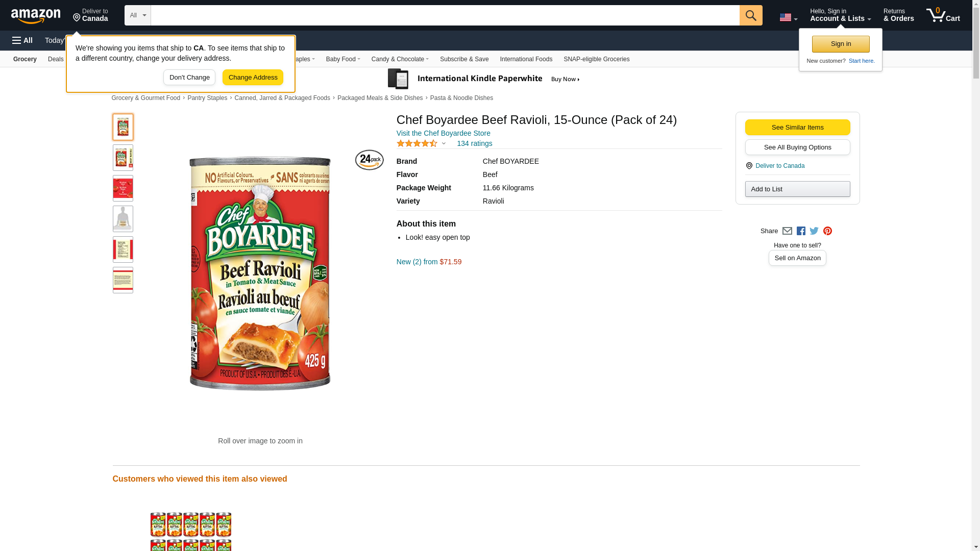Share product on Facebook icon
980x551 pixels.
pyautogui.click(x=801, y=231)
